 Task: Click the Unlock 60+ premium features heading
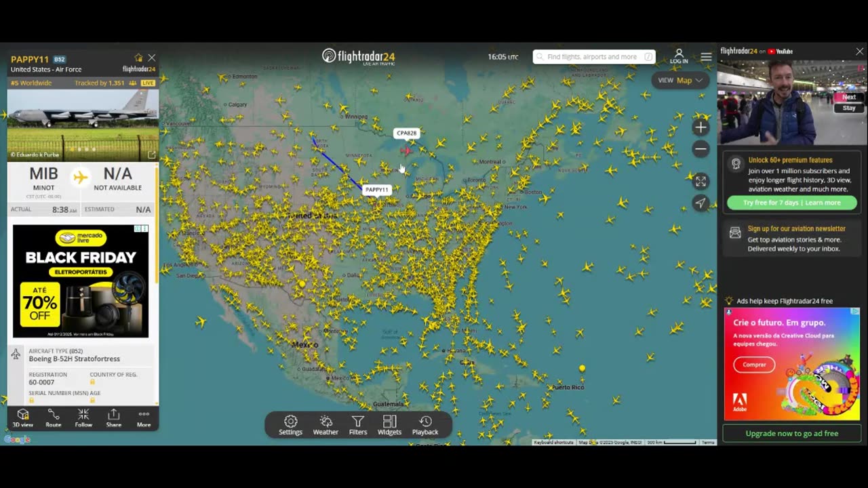[790, 161]
